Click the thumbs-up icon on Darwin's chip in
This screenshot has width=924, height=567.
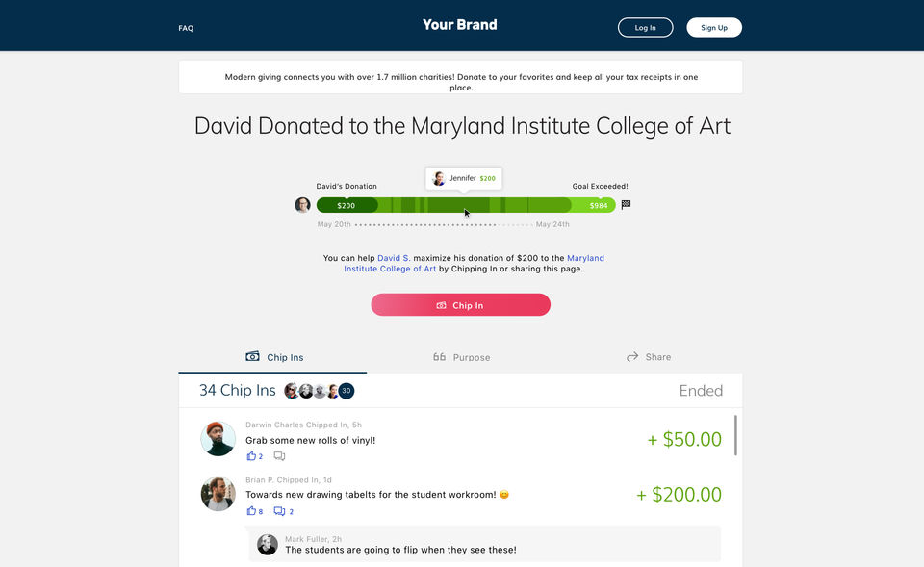coord(251,455)
